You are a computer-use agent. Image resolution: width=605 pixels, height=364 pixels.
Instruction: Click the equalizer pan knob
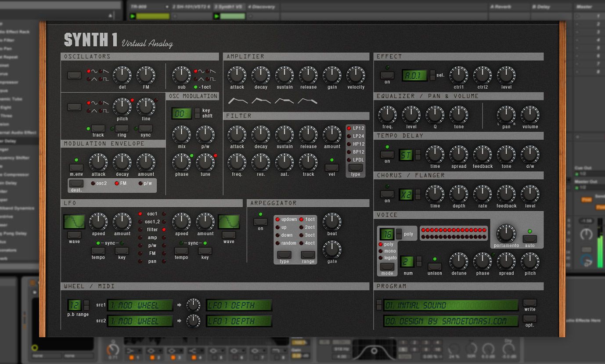click(x=506, y=115)
